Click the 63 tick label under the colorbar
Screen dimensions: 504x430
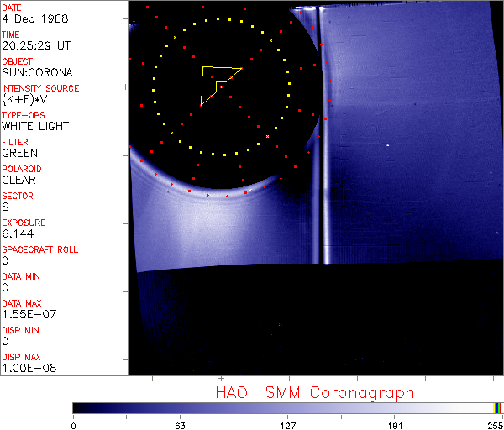(179, 424)
